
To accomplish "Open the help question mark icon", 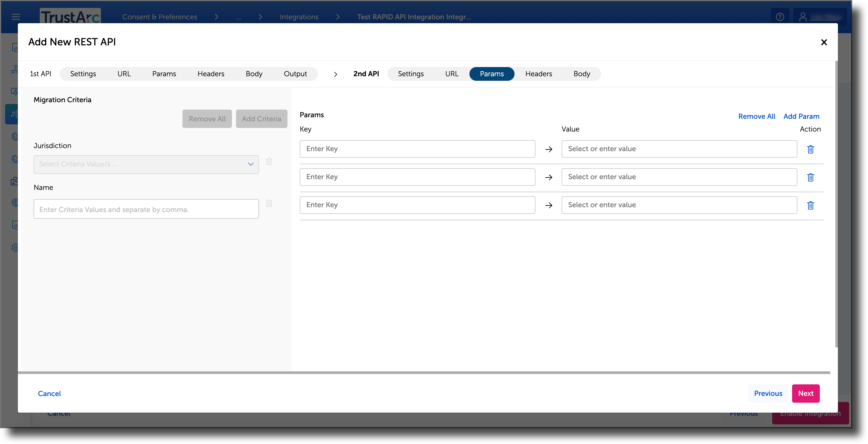I will [x=780, y=17].
